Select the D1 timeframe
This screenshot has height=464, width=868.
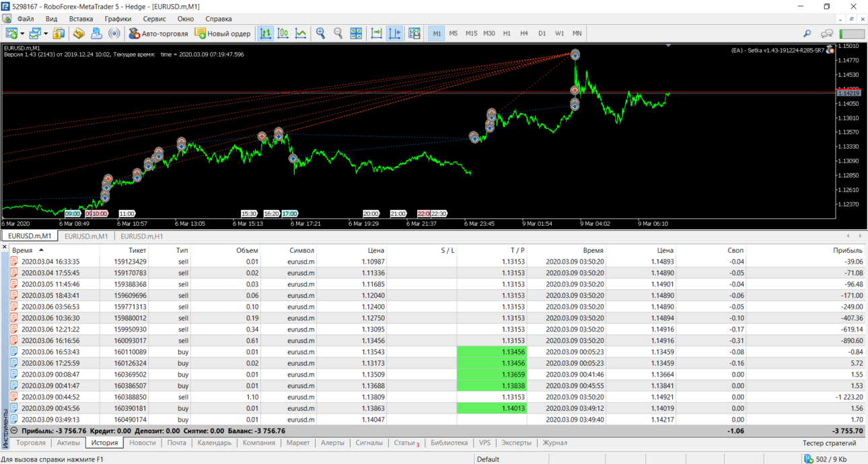(x=542, y=33)
